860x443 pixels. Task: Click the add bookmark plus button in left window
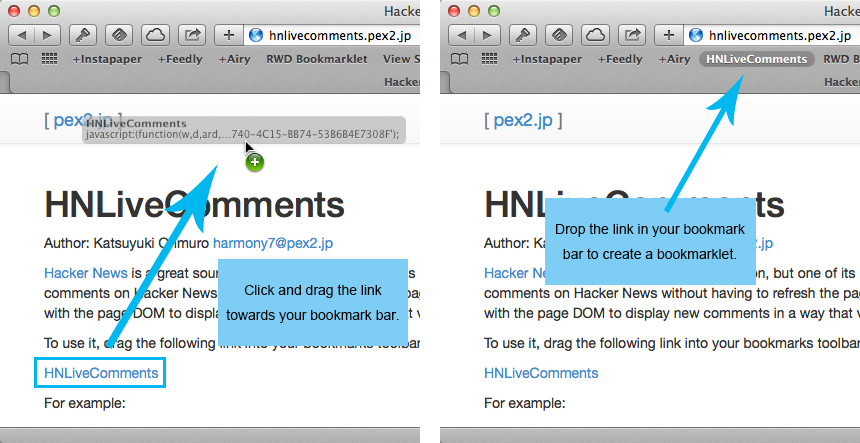click(229, 35)
